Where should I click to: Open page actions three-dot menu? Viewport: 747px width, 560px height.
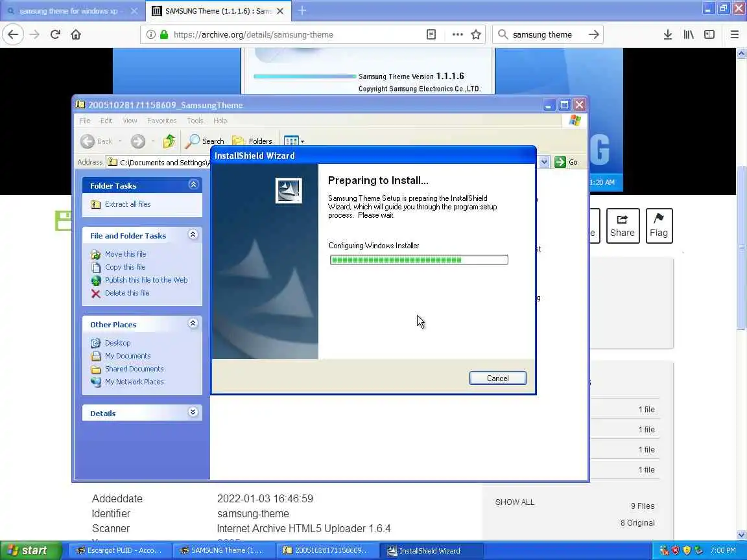[x=457, y=34]
